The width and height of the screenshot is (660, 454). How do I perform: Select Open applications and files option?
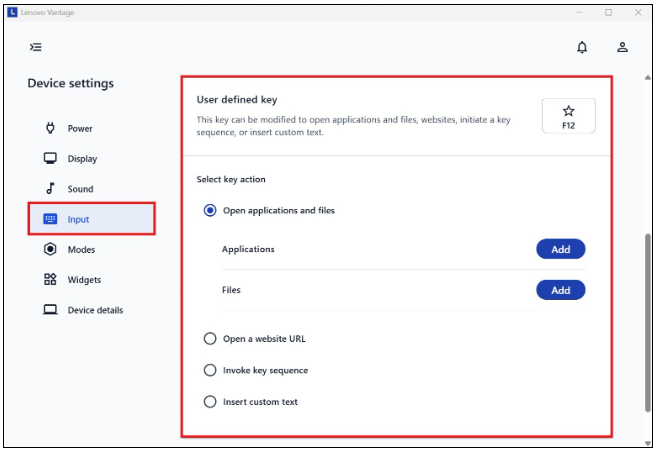tap(210, 210)
